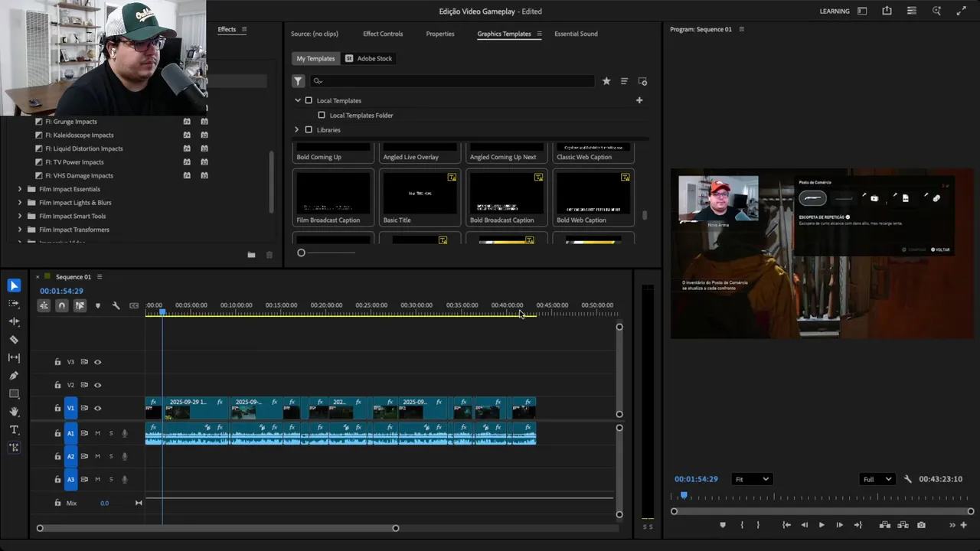The width and height of the screenshot is (980, 551).
Task: Select the Track Select Forward tool
Action: (x=14, y=304)
